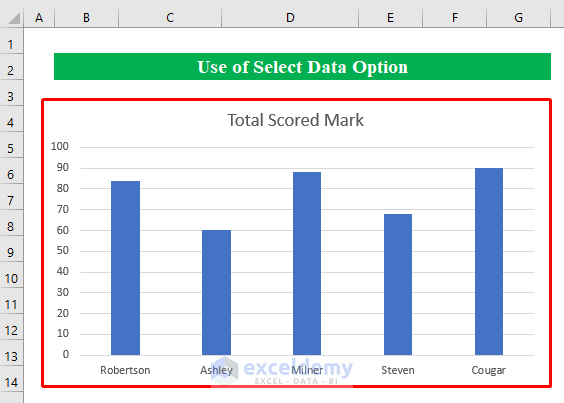
Task: Click the 50 value on vertical axis
Action: click(x=63, y=250)
